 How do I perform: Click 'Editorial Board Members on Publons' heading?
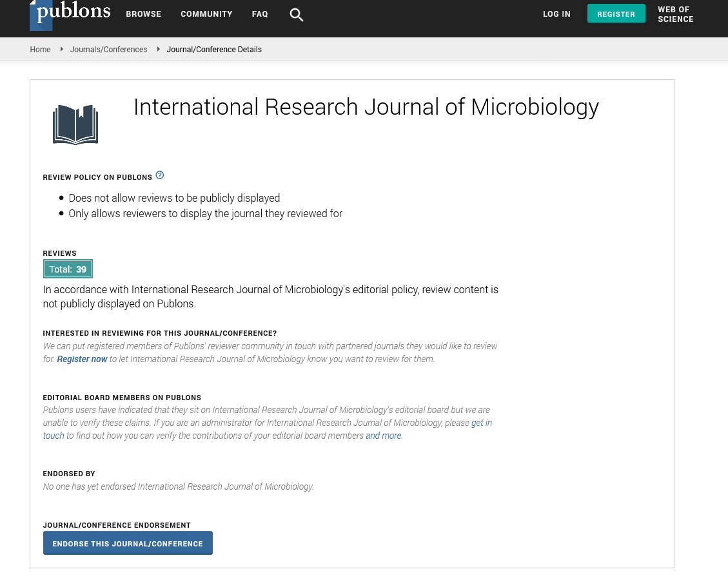pyautogui.click(x=122, y=398)
